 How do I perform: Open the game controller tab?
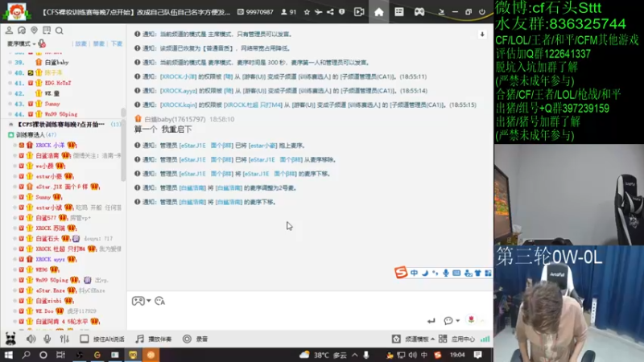tap(419, 12)
